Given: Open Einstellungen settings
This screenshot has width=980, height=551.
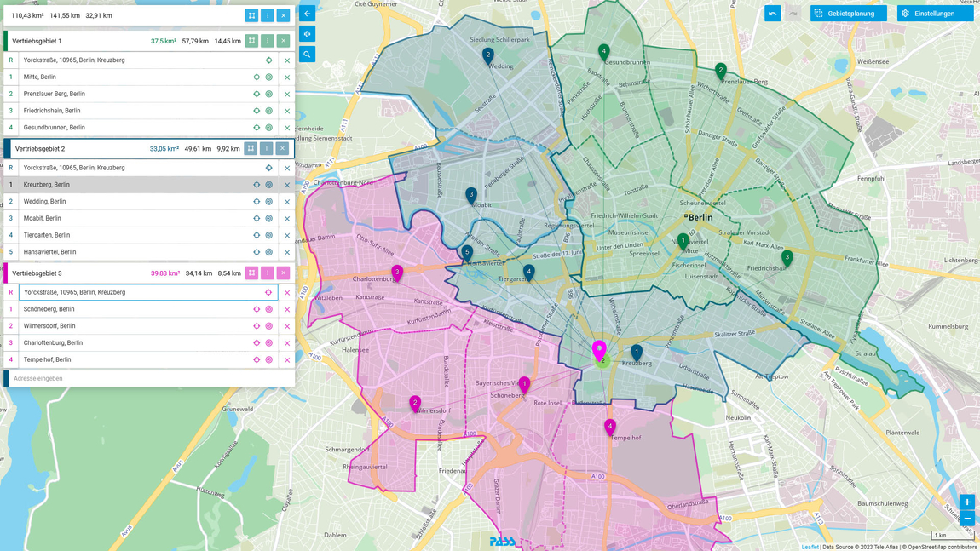Looking at the screenshot, I should click(x=935, y=14).
